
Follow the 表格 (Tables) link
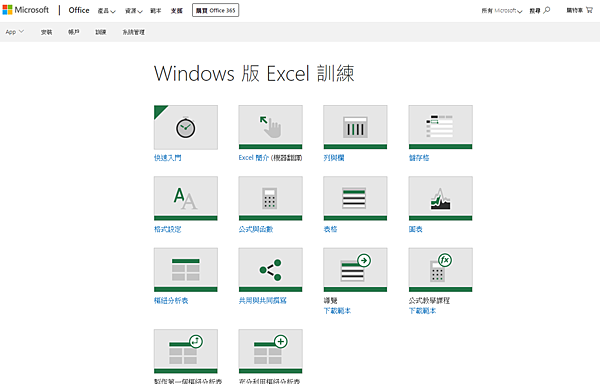(x=330, y=229)
